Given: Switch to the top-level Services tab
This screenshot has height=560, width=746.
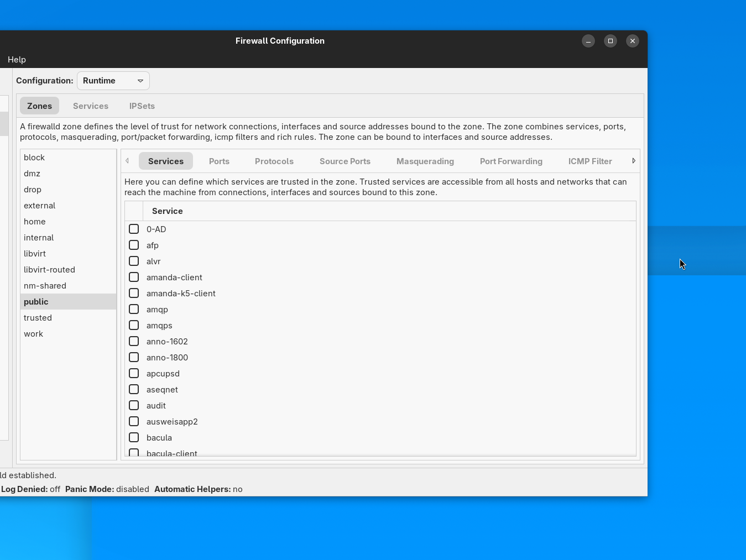Looking at the screenshot, I should [91, 106].
